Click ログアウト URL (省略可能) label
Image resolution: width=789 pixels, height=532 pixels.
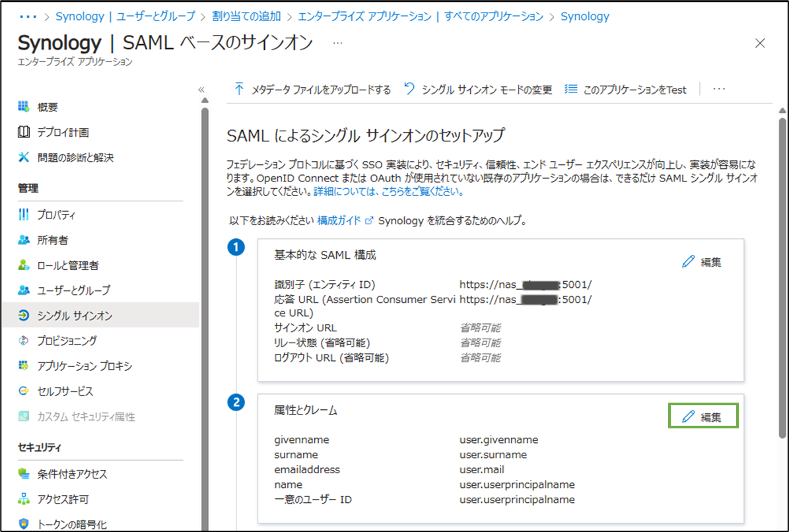(331, 358)
